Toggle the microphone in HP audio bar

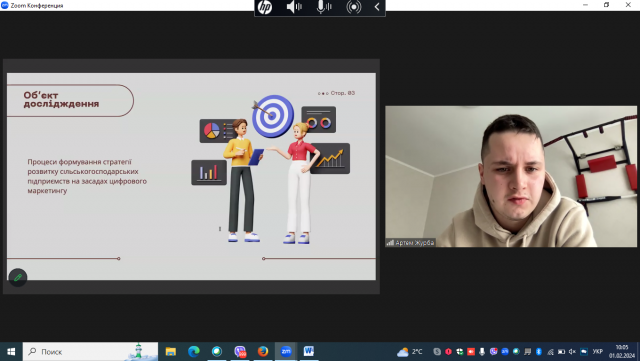coord(324,7)
